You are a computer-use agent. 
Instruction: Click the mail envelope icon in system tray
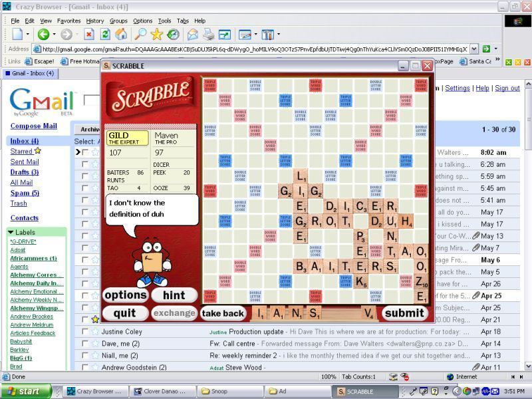pos(495,391)
